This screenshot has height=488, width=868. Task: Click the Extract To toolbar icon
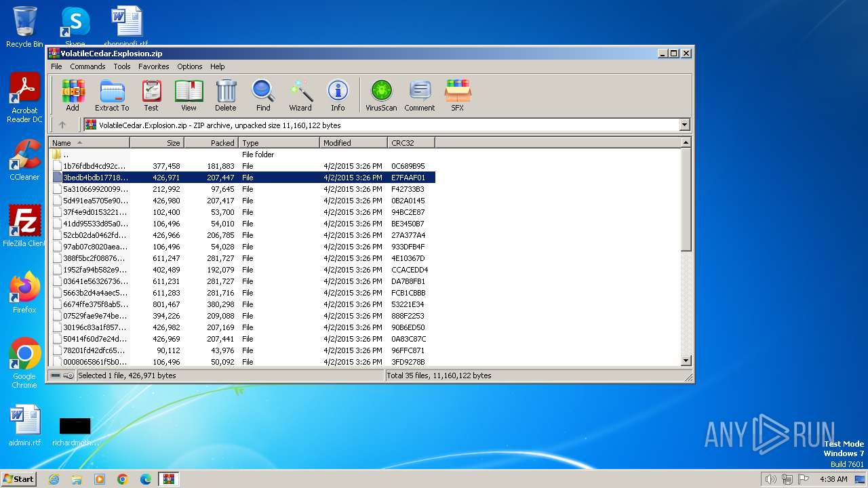click(112, 96)
